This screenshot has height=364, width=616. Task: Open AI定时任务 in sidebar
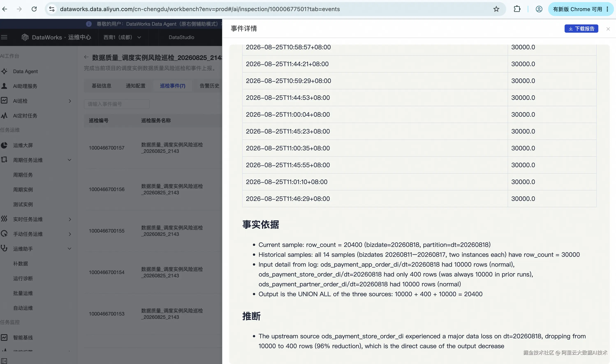pyautogui.click(x=25, y=115)
